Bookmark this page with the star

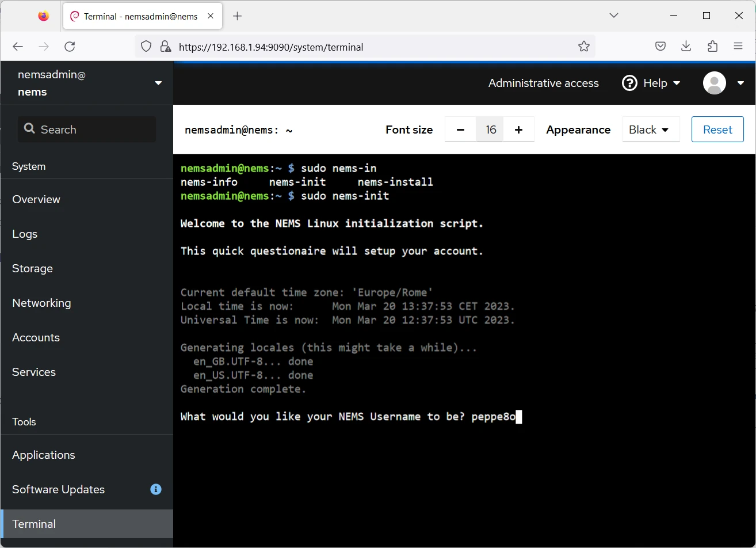(584, 47)
